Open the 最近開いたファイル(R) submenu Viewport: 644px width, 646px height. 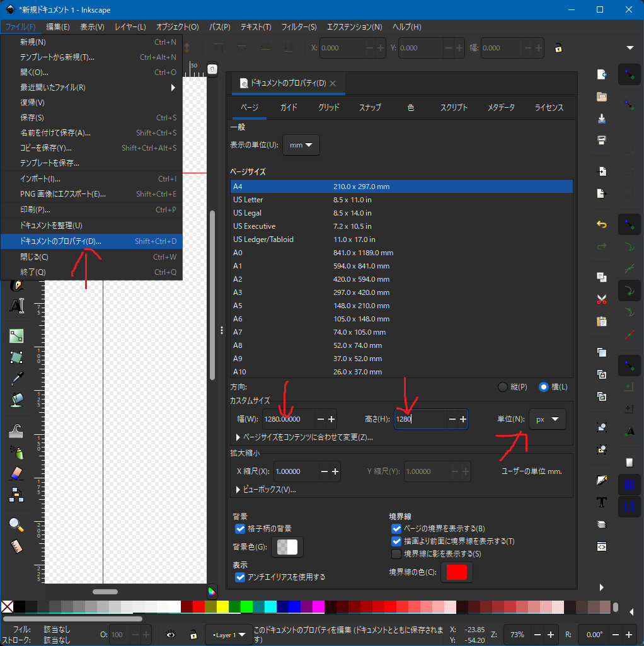pos(91,88)
